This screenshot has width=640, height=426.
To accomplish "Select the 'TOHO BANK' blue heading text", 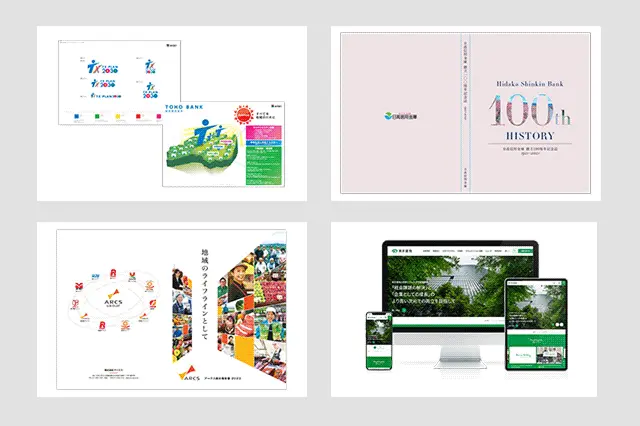I will (x=184, y=107).
